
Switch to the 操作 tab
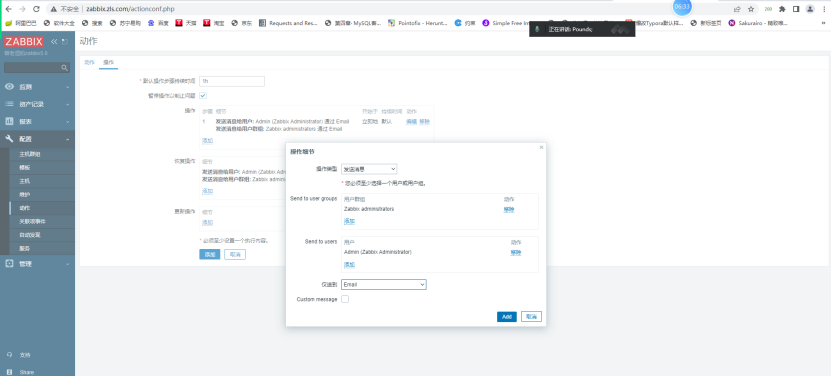pos(108,63)
